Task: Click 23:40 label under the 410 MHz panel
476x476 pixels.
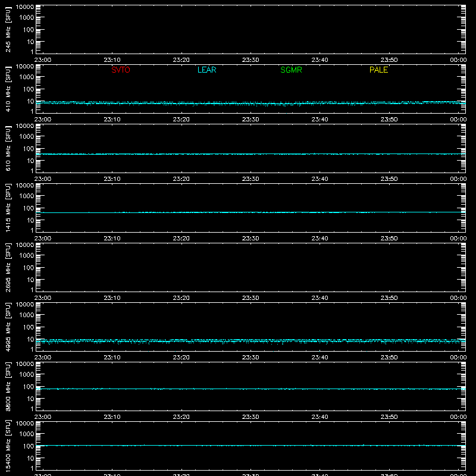Action: coord(320,120)
